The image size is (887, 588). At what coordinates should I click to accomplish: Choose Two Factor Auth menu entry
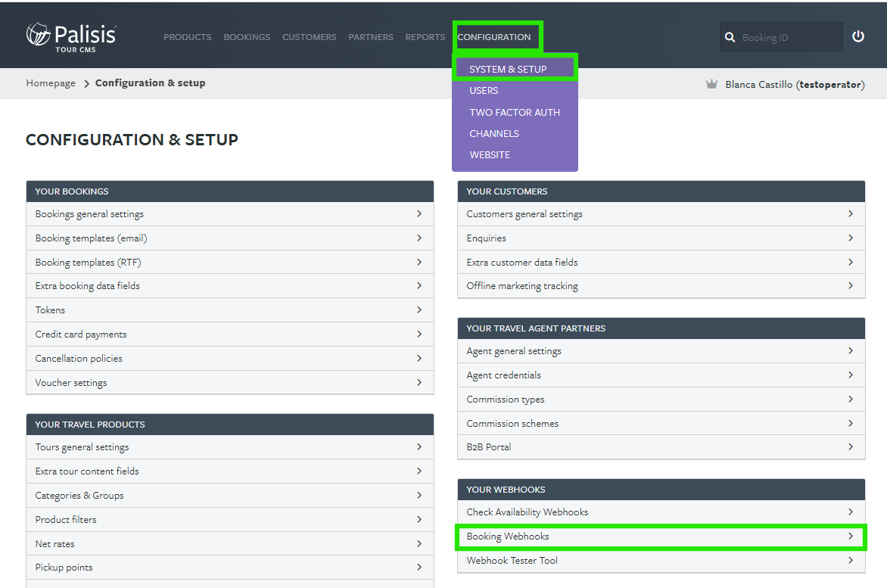(514, 113)
